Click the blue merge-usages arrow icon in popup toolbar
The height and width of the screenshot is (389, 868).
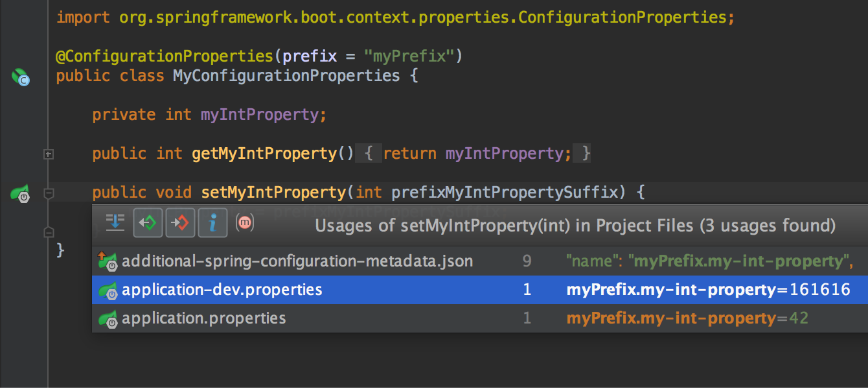(115, 222)
